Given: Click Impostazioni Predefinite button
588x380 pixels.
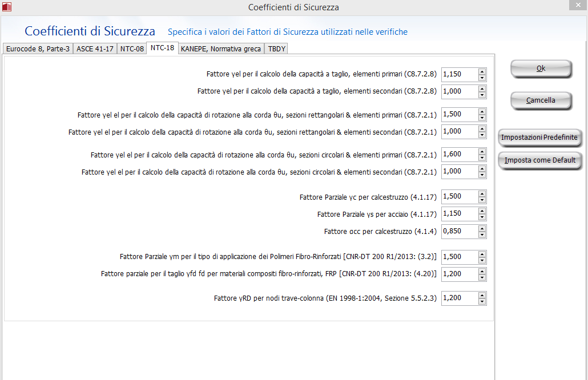Looking at the screenshot, I should [x=539, y=138].
